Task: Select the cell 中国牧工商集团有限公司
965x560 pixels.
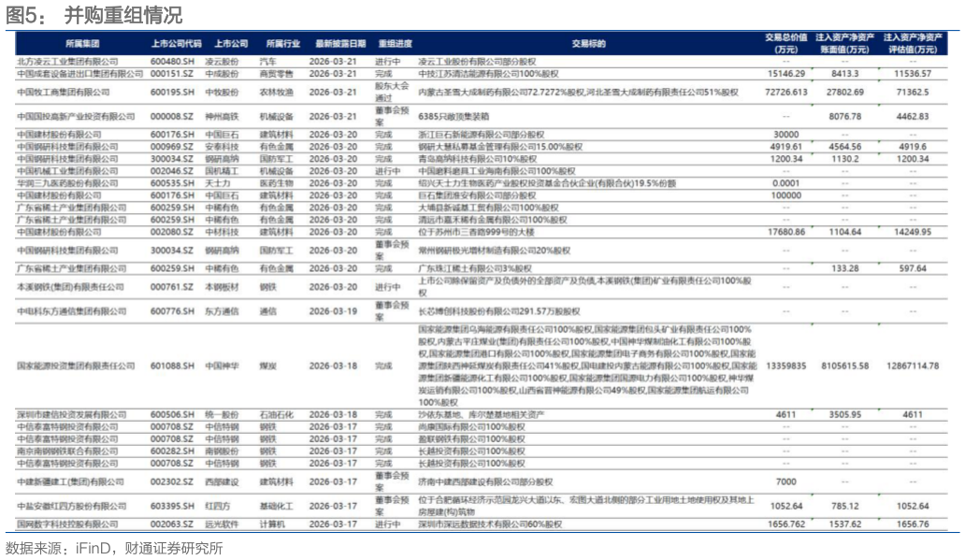Action: pos(64,93)
